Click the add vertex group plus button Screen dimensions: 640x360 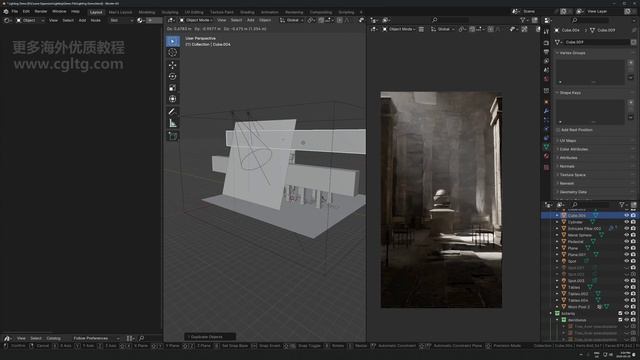(x=631, y=62)
